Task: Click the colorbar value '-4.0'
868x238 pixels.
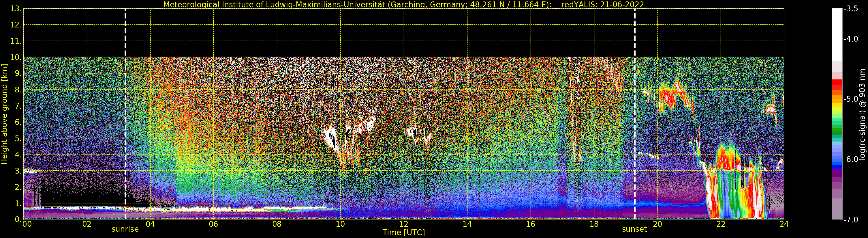Action: (x=851, y=39)
